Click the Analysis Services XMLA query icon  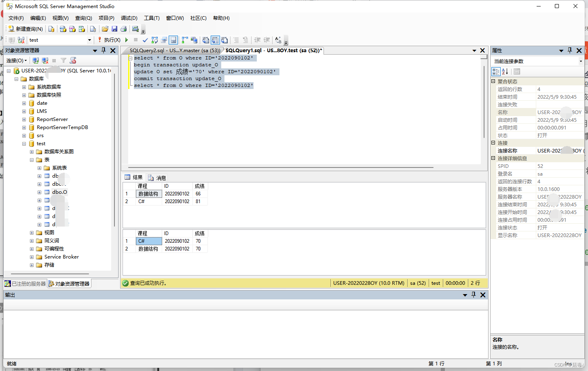click(82, 29)
